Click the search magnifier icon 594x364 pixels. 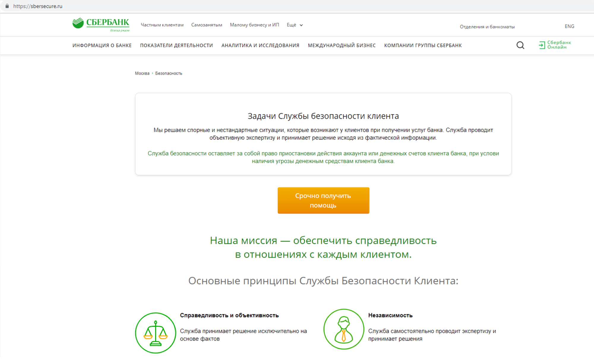coord(520,45)
